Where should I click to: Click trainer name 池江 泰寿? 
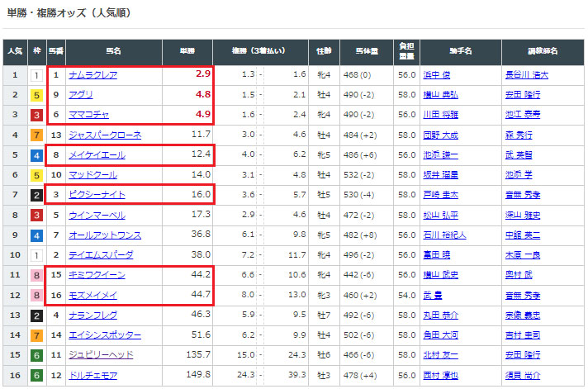(524, 115)
